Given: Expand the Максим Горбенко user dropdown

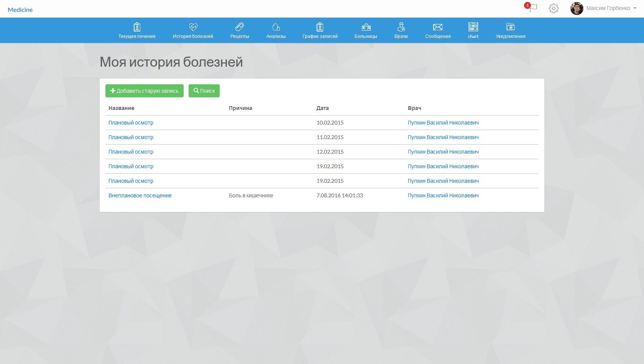Looking at the screenshot, I should (611, 8).
